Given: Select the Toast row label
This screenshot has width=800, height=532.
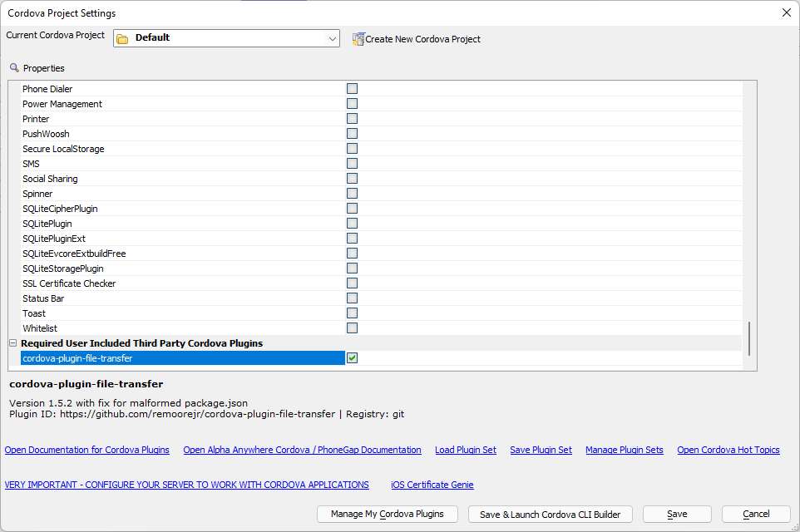Looking at the screenshot, I should pos(33,313).
